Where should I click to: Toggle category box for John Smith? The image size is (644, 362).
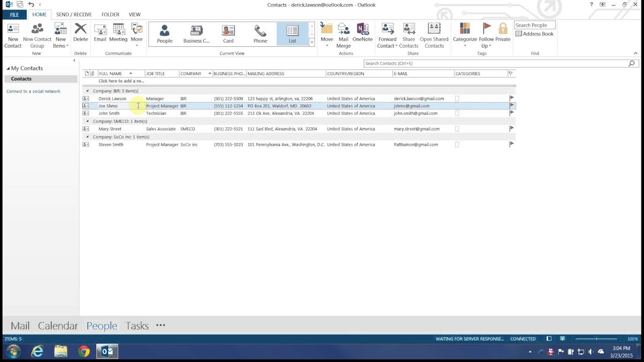click(457, 113)
